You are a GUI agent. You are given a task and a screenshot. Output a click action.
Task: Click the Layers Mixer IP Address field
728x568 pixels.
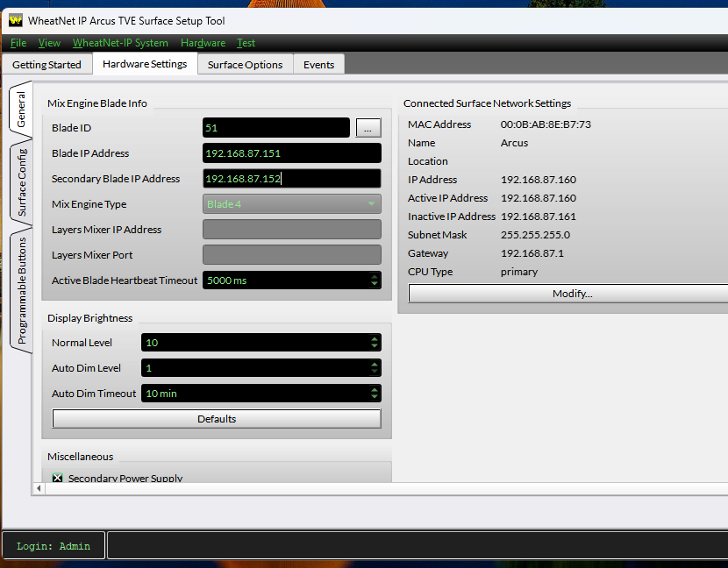(291, 230)
